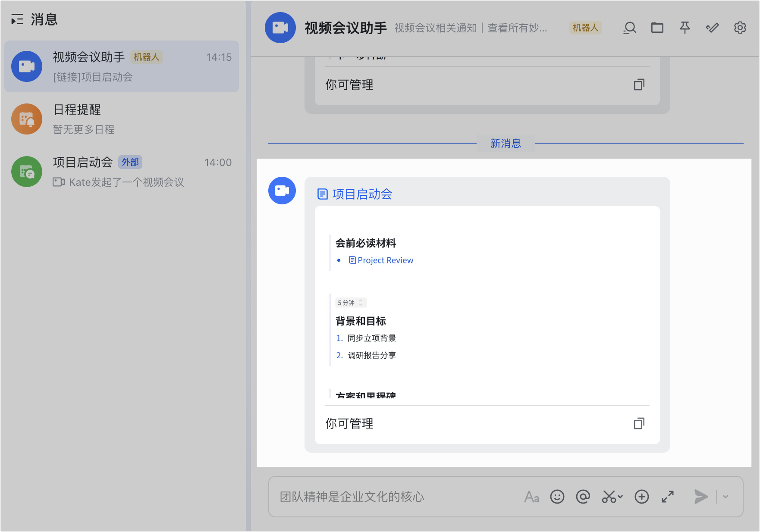Open text formatting Aa option
The width and height of the screenshot is (760, 532).
531,497
